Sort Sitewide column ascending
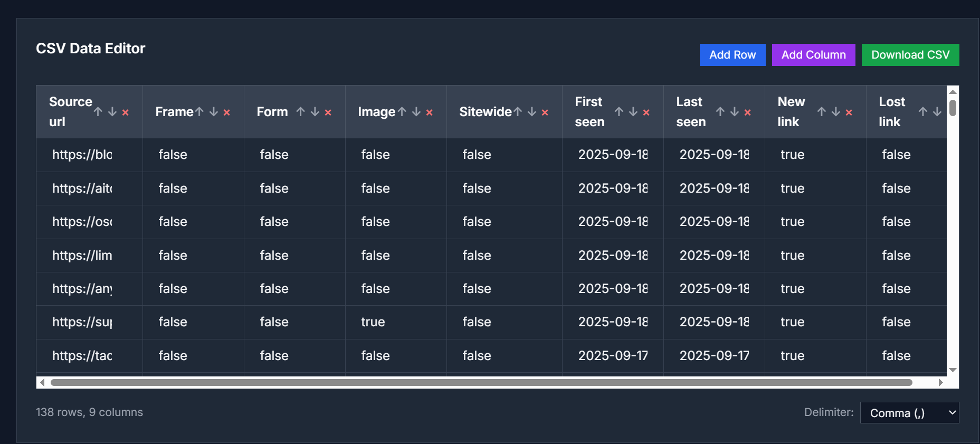Screen dimensions: 980x444 click(518, 112)
